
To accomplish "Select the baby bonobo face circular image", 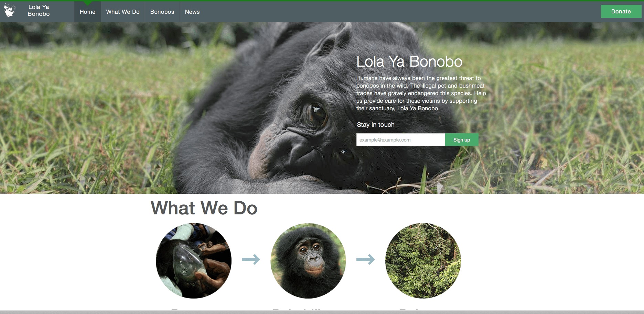I will pos(308,260).
